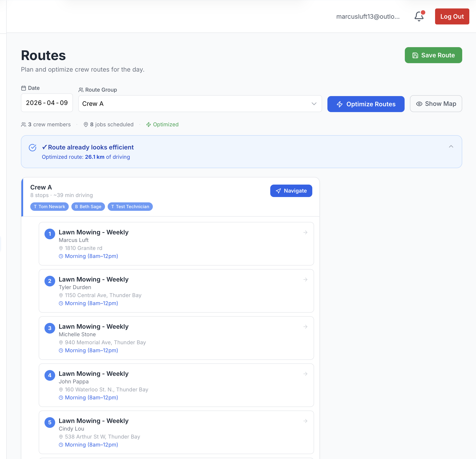Click the pin icon for 538 Arthur St W
Image resolution: width=476 pixels, height=459 pixels.
[61, 437]
